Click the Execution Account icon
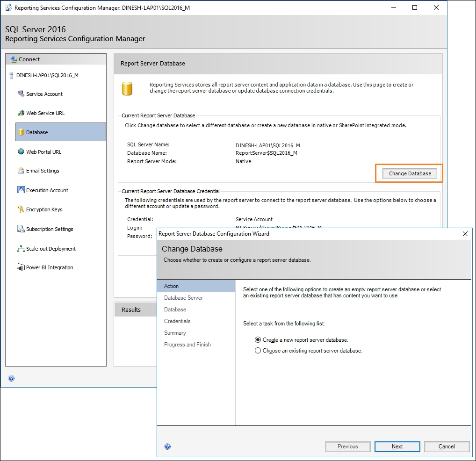 click(x=21, y=190)
